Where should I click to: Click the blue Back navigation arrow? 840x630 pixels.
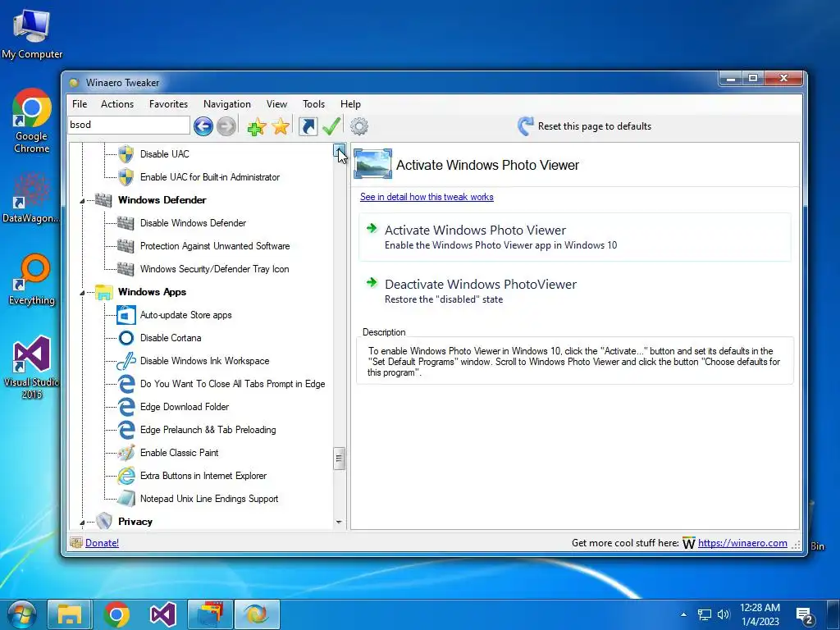(203, 126)
